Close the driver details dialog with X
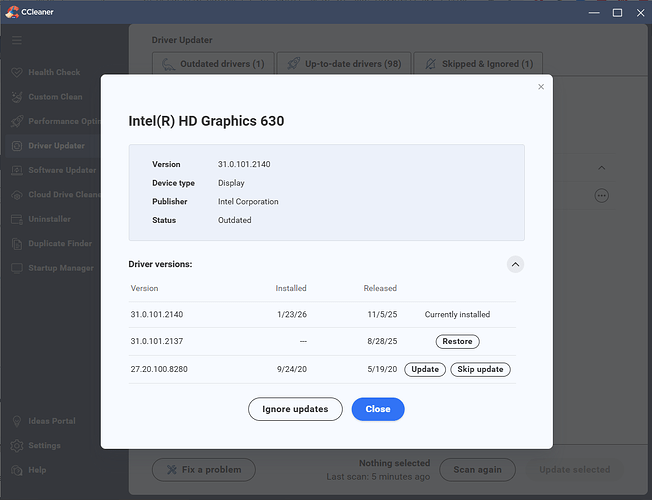The width and height of the screenshot is (652, 500). tap(541, 87)
